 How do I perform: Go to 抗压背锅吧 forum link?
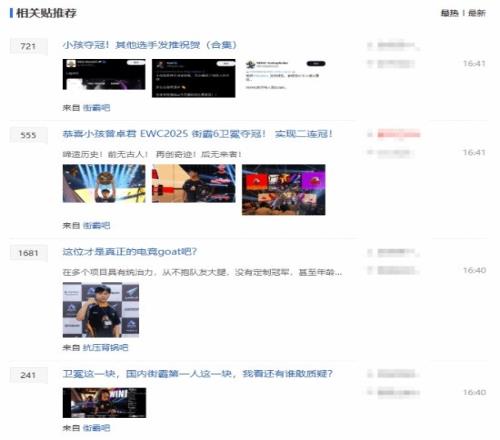(105, 348)
